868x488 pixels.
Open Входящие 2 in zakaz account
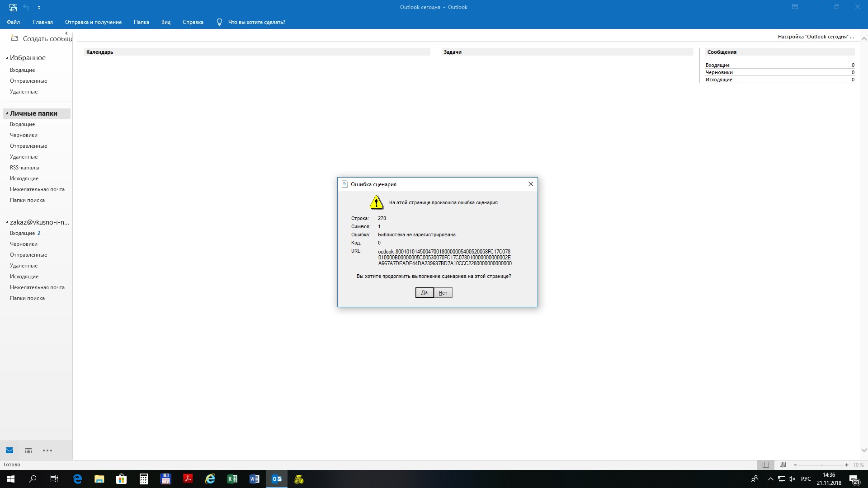25,233
